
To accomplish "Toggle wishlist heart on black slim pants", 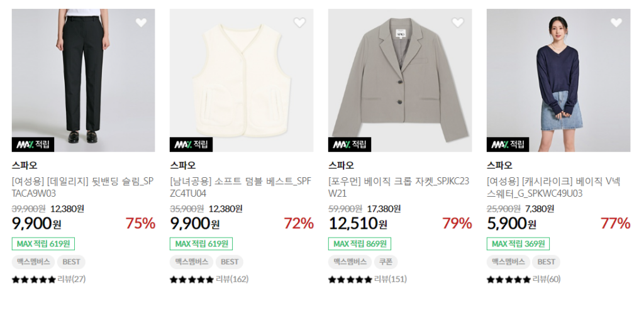I will pyautogui.click(x=141, y=23).
